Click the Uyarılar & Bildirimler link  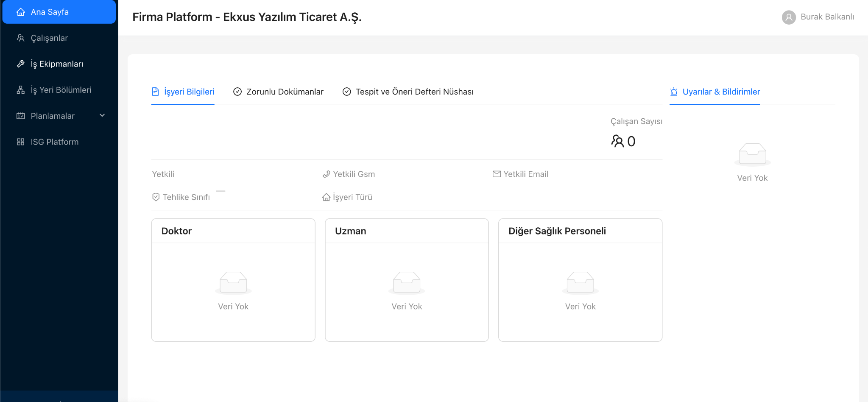click(x=722, y=92)
